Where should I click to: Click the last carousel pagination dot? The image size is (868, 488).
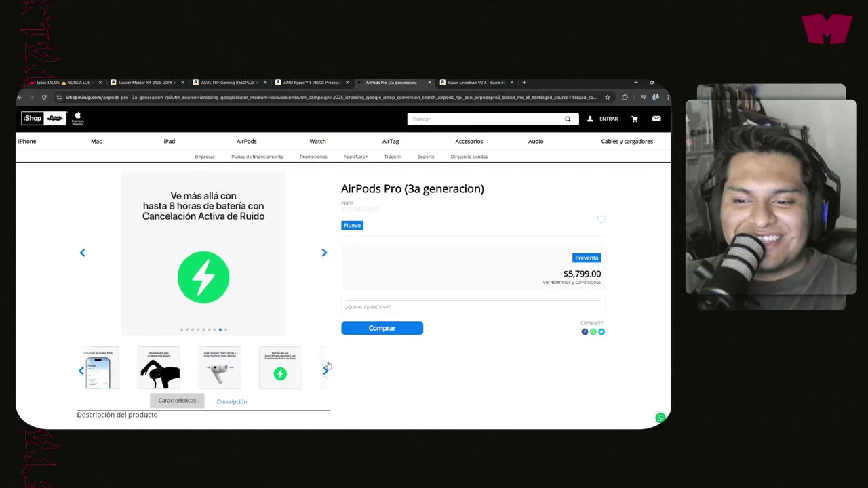tap(226, 329)
